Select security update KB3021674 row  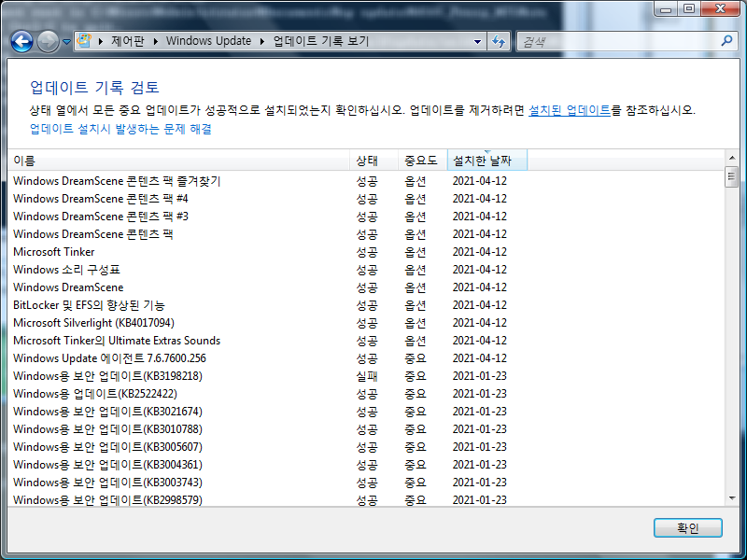point(366,412)
